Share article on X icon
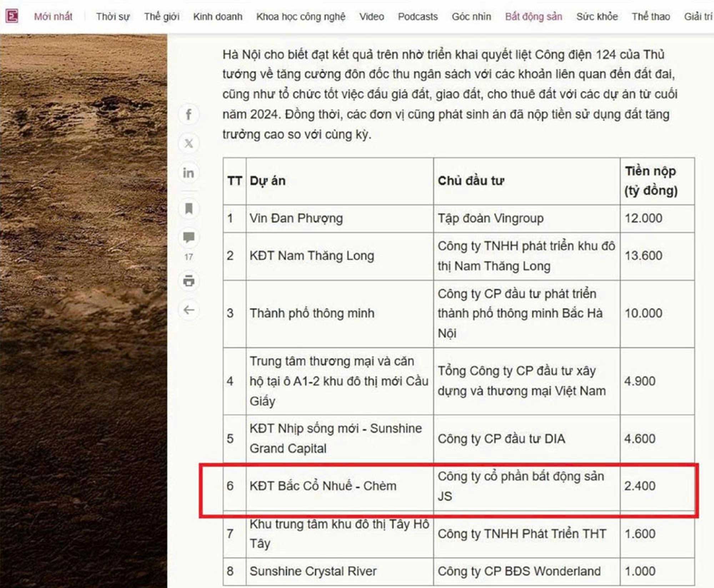Viewport: 714px width, 588px height. coord(188,143)
